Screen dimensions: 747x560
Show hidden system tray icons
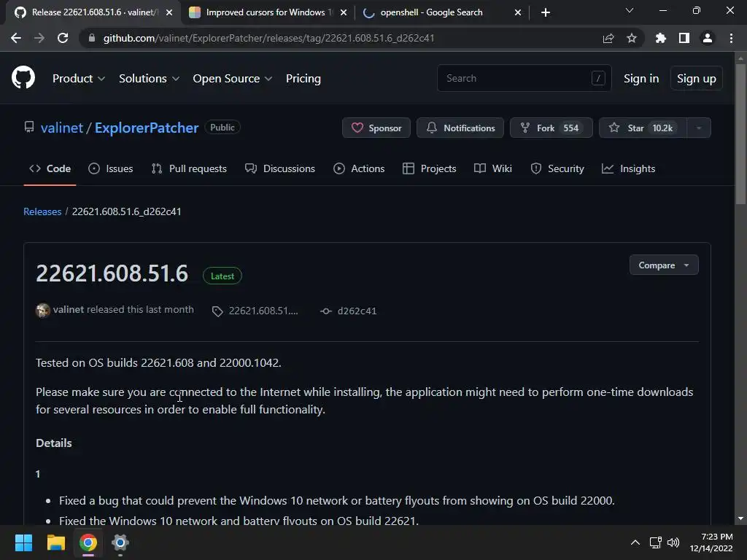[x=635, y=542]
